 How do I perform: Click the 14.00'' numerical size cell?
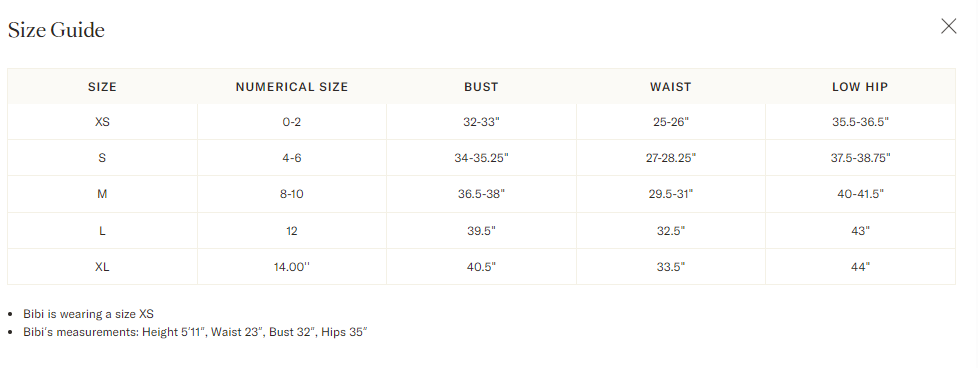tap(292, 267)
